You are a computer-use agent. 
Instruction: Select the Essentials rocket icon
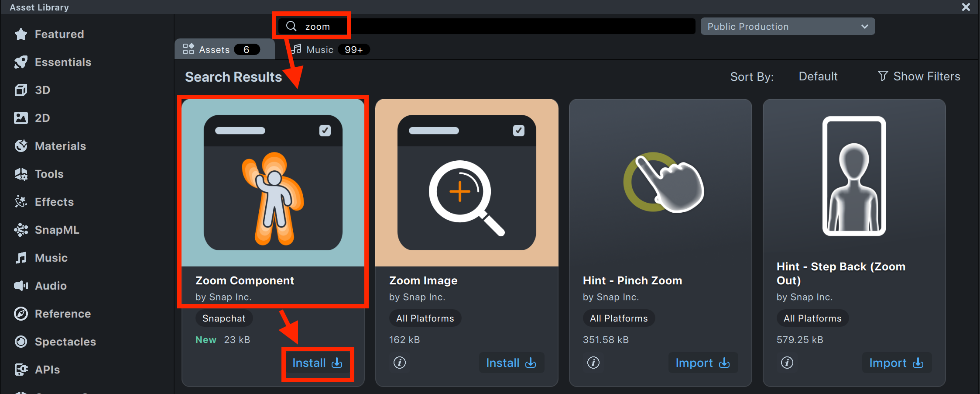(x=21, y=62)
